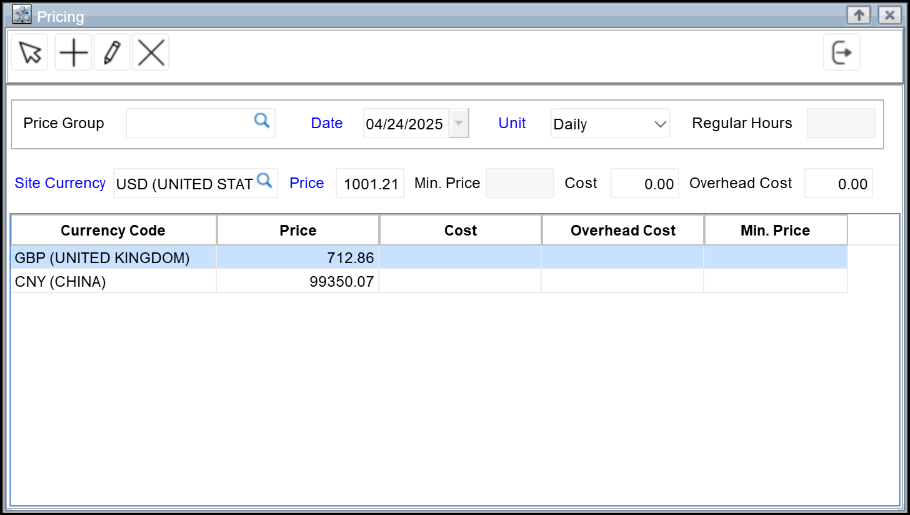Click the Price field showing 1001.21

point(369,183)
